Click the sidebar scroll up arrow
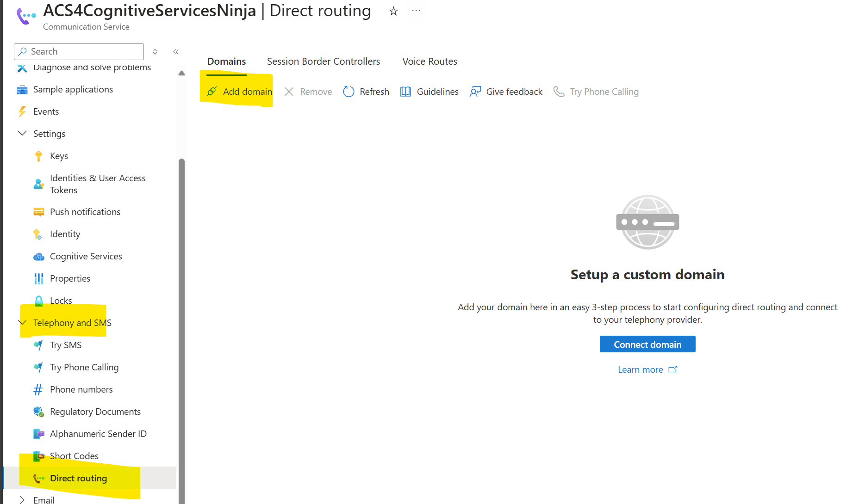 tap(181, 73)
